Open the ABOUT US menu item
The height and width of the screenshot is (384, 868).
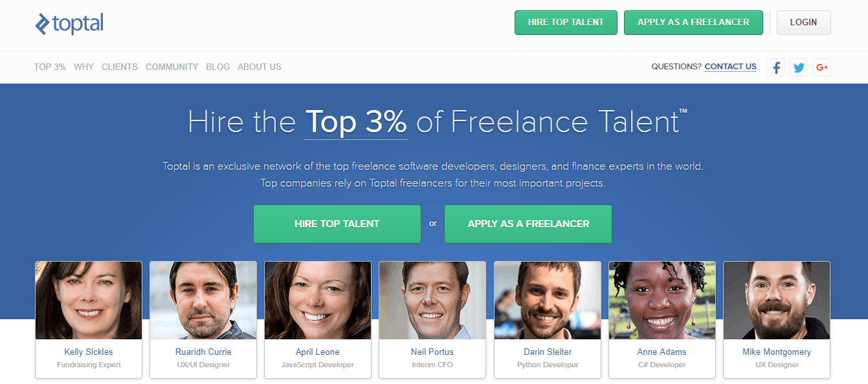(259, 67)
